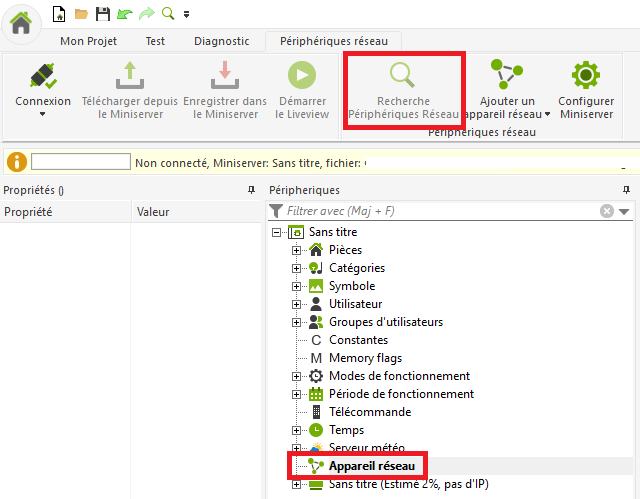The width and height of the screenshot is (640, 499).
Task: Open the Diagnostic ribbon tab
Action: (x=221, y=41)
